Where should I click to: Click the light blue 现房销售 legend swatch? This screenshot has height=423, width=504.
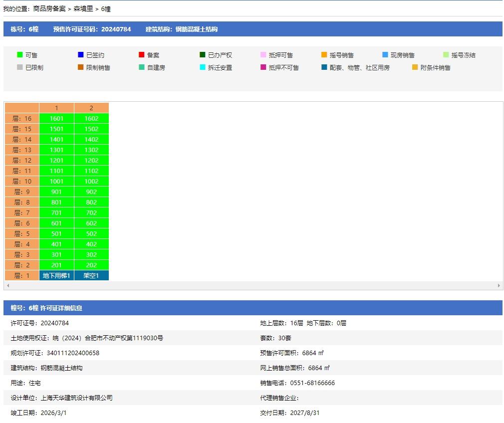tap(385, 55)
